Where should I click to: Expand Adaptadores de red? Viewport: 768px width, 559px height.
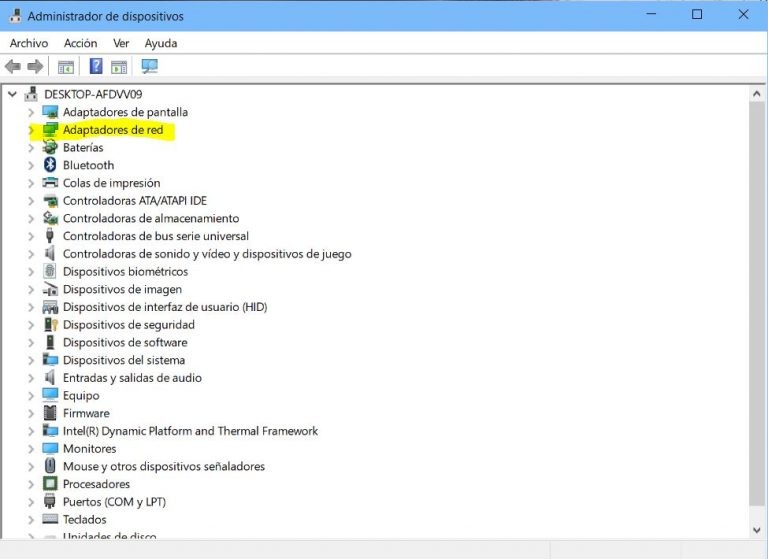(x=31, y=130)
